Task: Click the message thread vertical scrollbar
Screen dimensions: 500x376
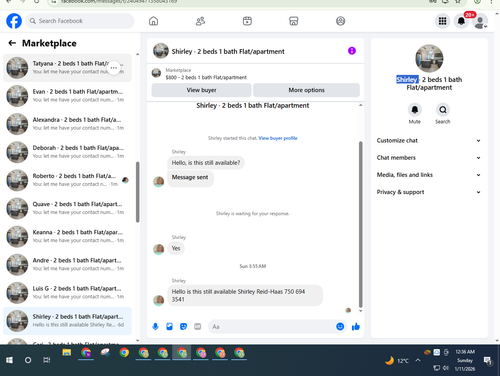Action: [x=360, y=224]
